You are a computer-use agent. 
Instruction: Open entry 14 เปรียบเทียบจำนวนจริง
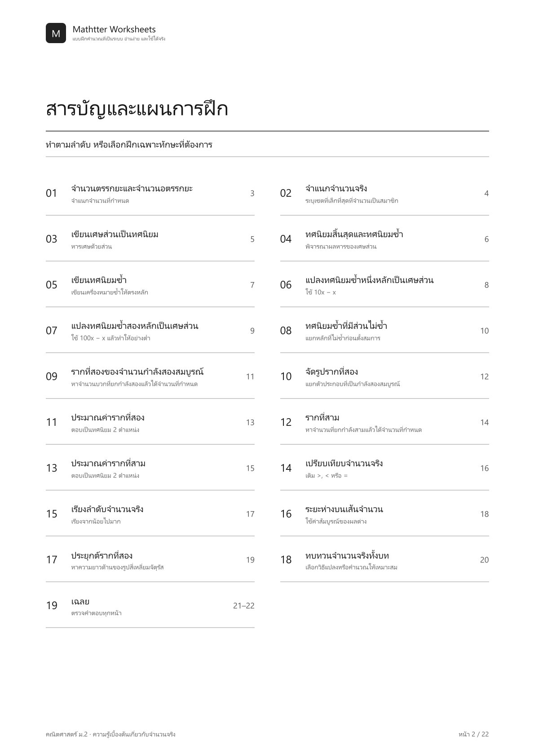(384, 468)
